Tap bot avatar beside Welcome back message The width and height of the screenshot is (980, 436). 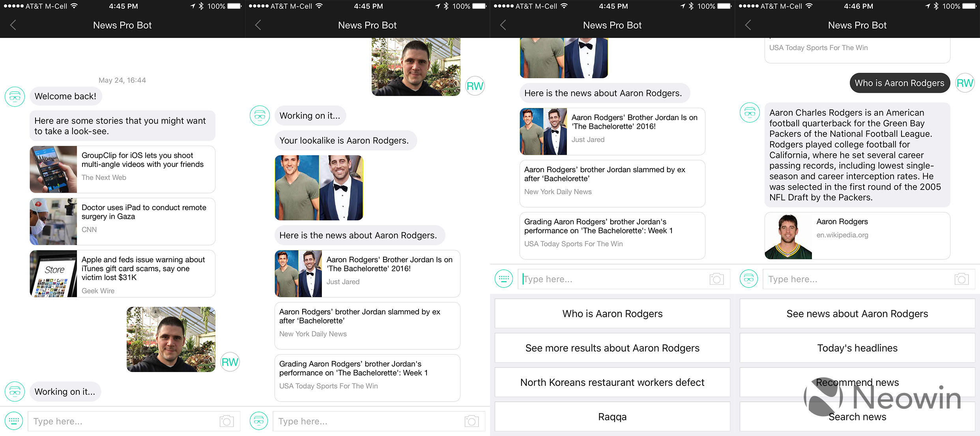pyautogui.click(x=15, y=96)
